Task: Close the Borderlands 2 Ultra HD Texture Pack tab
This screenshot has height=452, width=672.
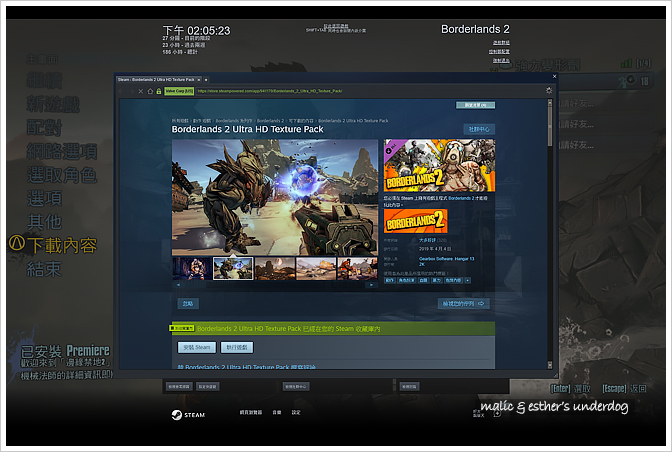Action: click(x=199, y=80)
